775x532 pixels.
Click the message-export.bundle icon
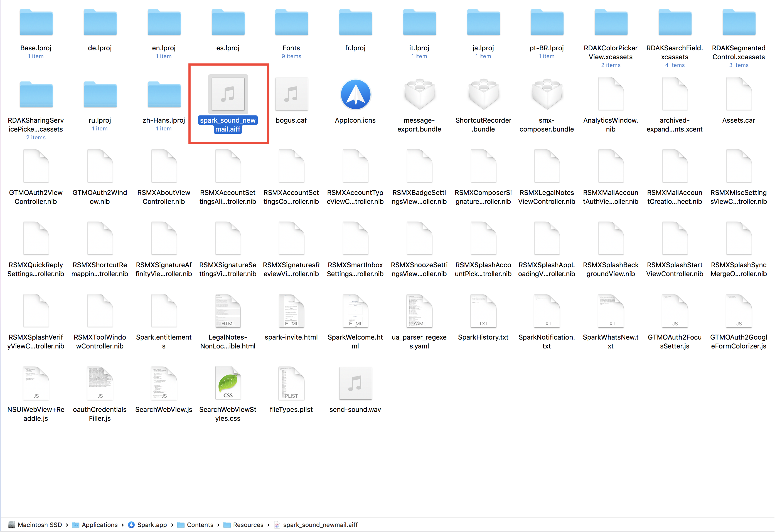(419, 95)
